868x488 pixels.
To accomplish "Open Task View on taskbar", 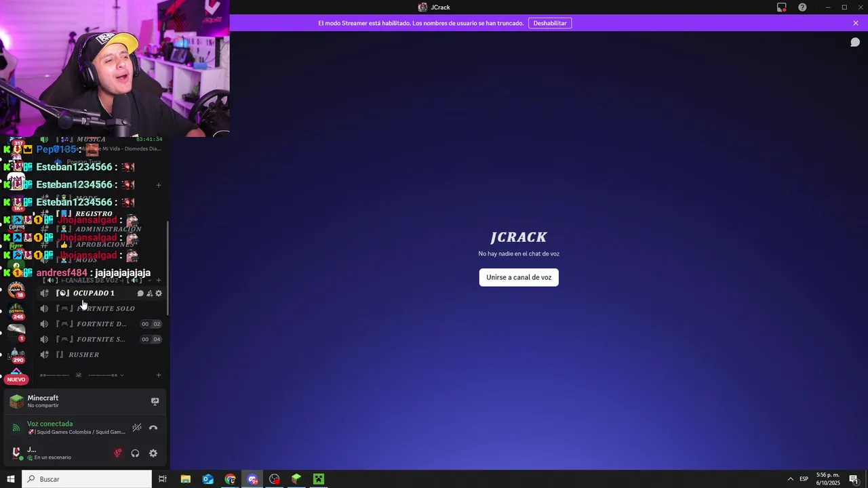I will tap(163, 479).
